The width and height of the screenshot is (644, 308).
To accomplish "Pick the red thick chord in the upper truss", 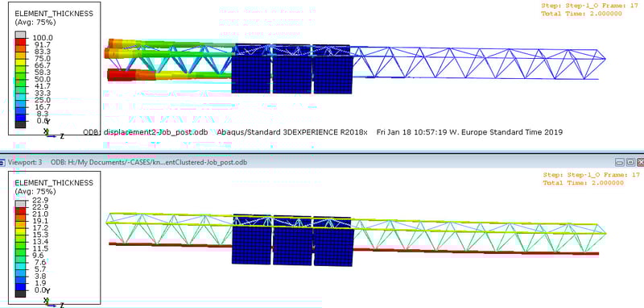I will tap(122, 75).
